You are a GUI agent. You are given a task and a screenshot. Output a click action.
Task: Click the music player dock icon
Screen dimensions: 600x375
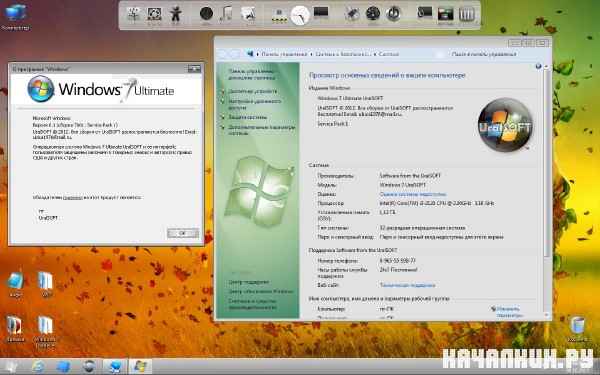tap(227, 15)
